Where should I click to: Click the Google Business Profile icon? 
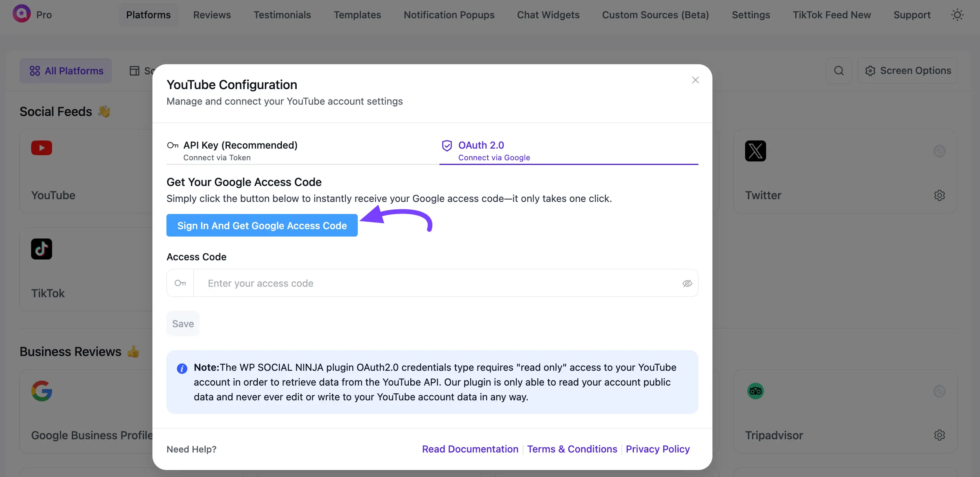(41, 391)
